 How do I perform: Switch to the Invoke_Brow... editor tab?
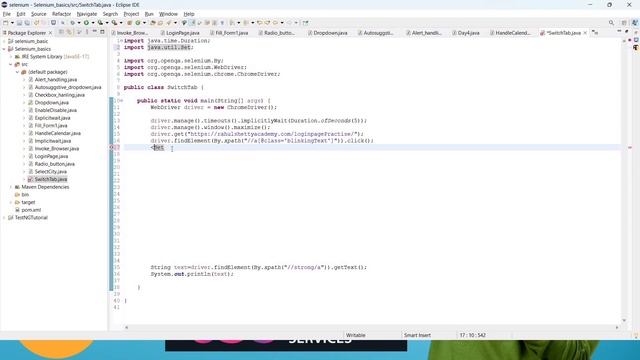coord(130,33)
